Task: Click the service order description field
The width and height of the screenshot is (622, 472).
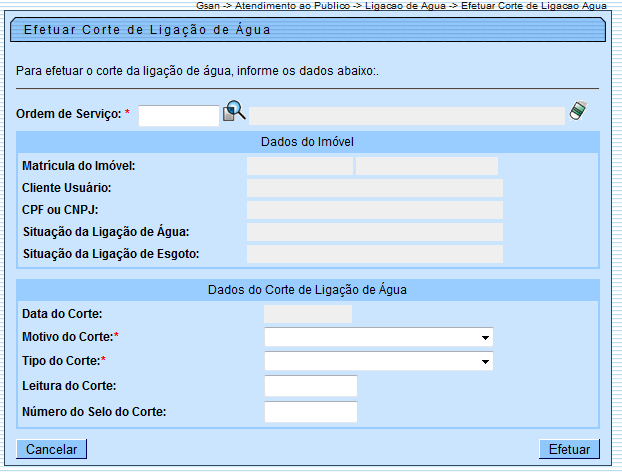Action: [x=406, y=116]
